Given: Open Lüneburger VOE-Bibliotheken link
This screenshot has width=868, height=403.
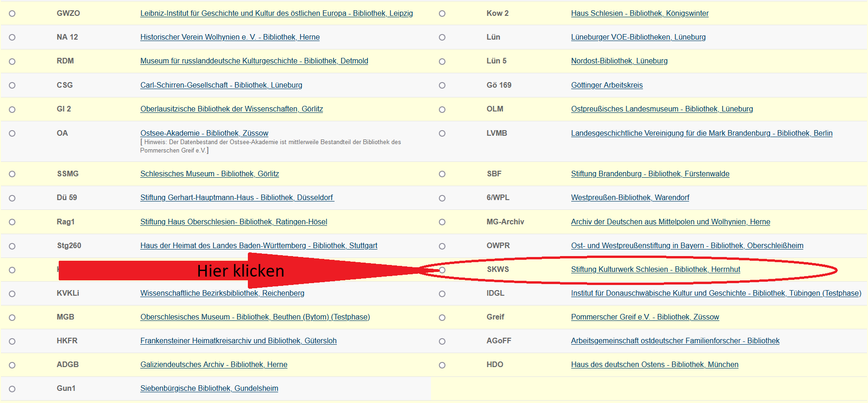Looking at the screenshot, I should pos(638,37).
